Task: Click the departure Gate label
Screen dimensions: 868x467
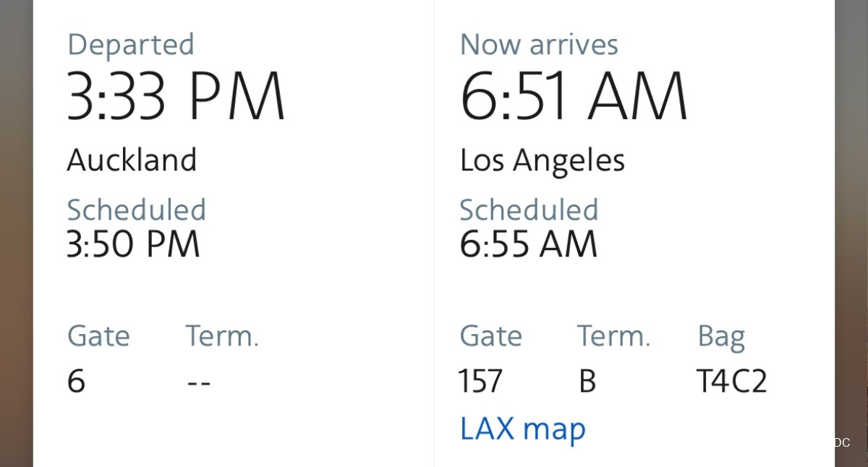Action: pos(98,336)
